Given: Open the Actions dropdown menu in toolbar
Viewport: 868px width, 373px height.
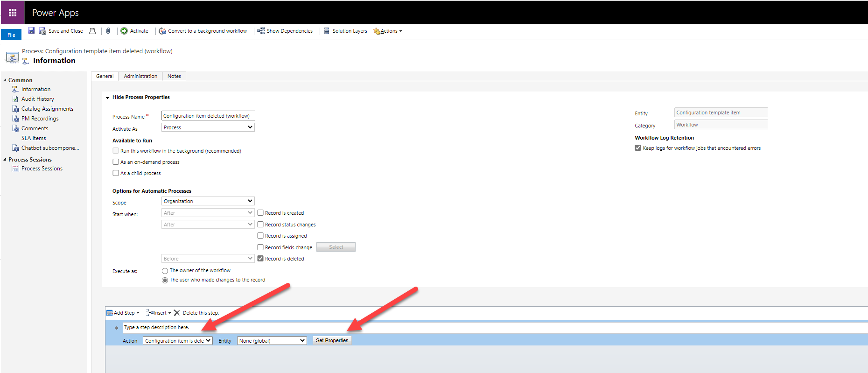Looking at the screenshot, I should click(x=389, y=31).
